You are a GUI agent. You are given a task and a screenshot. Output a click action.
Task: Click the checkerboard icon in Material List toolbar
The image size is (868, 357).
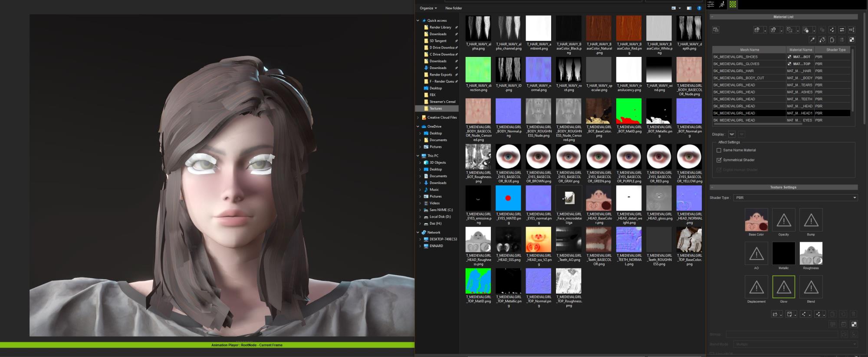pyautogui.click(x=852, y=40)
